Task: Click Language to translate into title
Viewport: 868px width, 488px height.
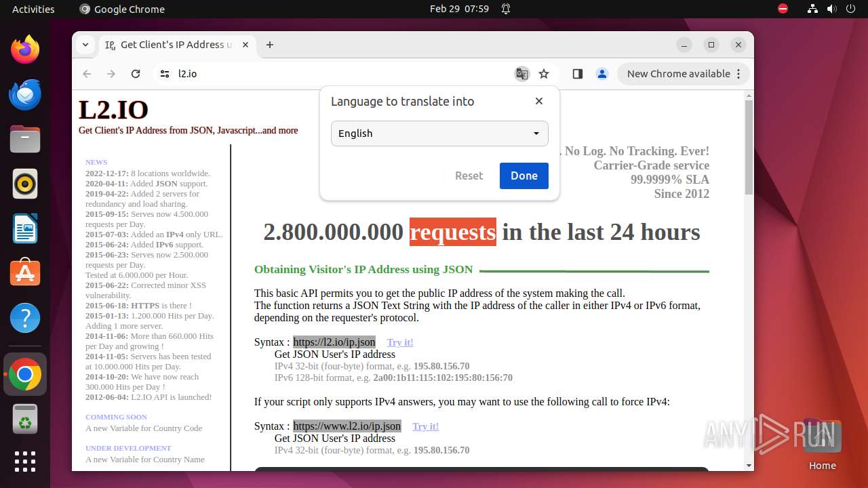Action: point(402,101)
